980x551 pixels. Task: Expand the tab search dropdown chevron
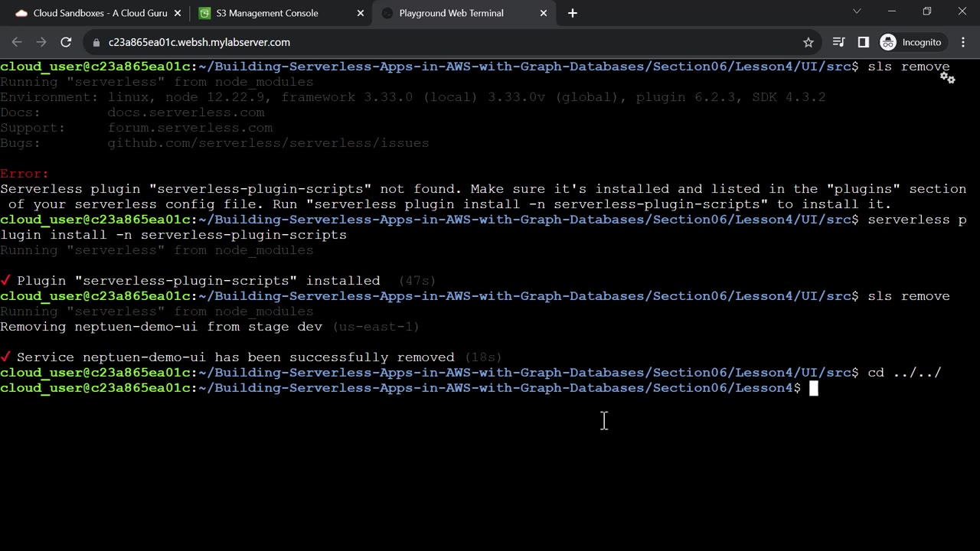pos(857,11)
